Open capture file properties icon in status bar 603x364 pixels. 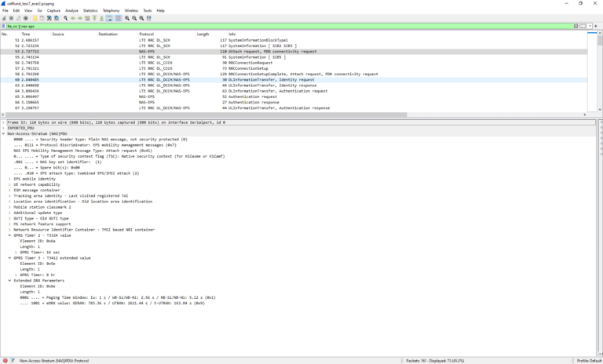13,360
